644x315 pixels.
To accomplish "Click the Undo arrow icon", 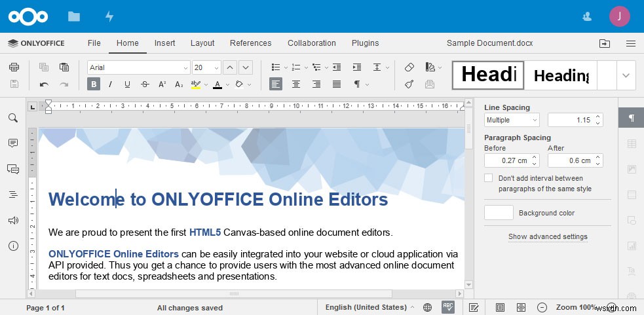I will click(44, 84).
